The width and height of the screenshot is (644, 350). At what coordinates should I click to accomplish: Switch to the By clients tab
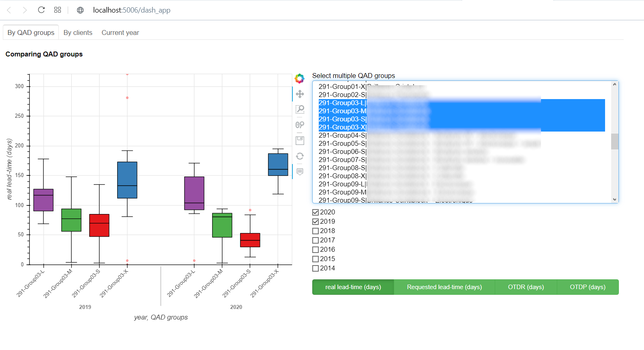coord(78,32)
